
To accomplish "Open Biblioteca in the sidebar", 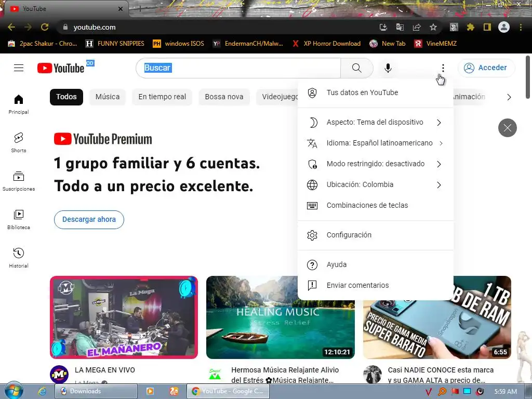I will click(19, 220).
